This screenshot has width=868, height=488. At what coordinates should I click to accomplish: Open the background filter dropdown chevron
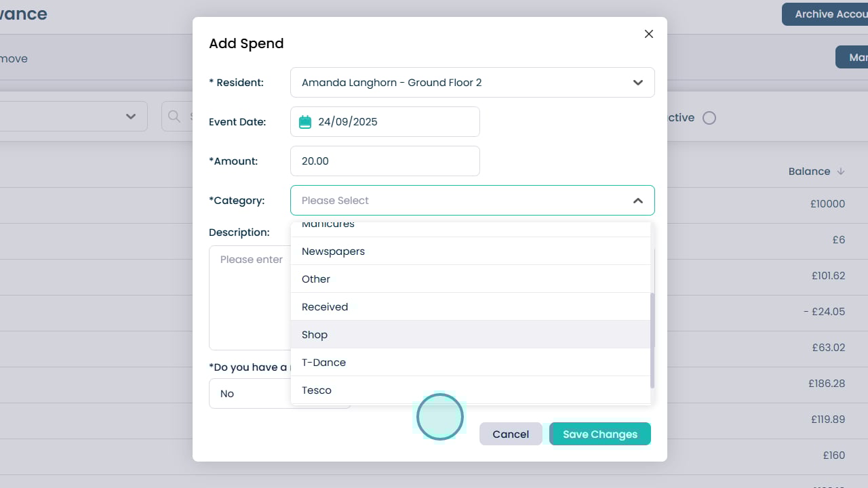pos(131,117)
